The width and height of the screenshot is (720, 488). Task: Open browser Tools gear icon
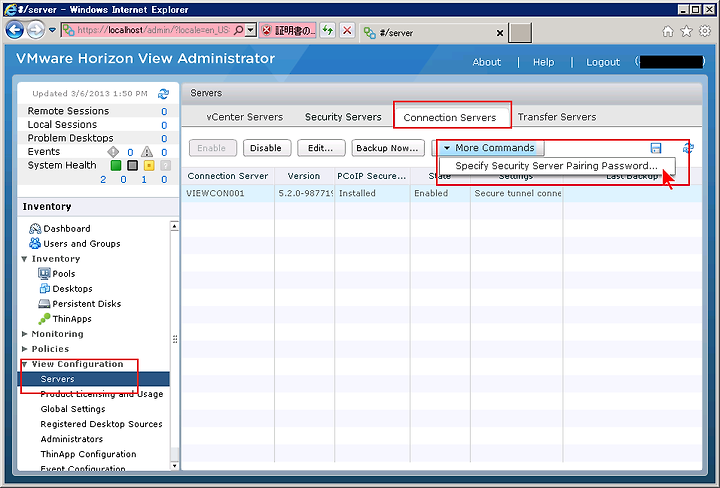pyautogui.click(x=704, y=31)
